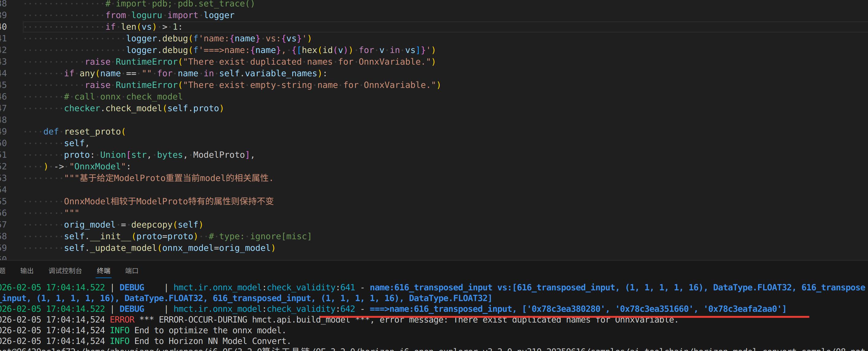Click RuntimeError in duplicated names raise statement
Screen dimensions: 868x351
(146, 62)
